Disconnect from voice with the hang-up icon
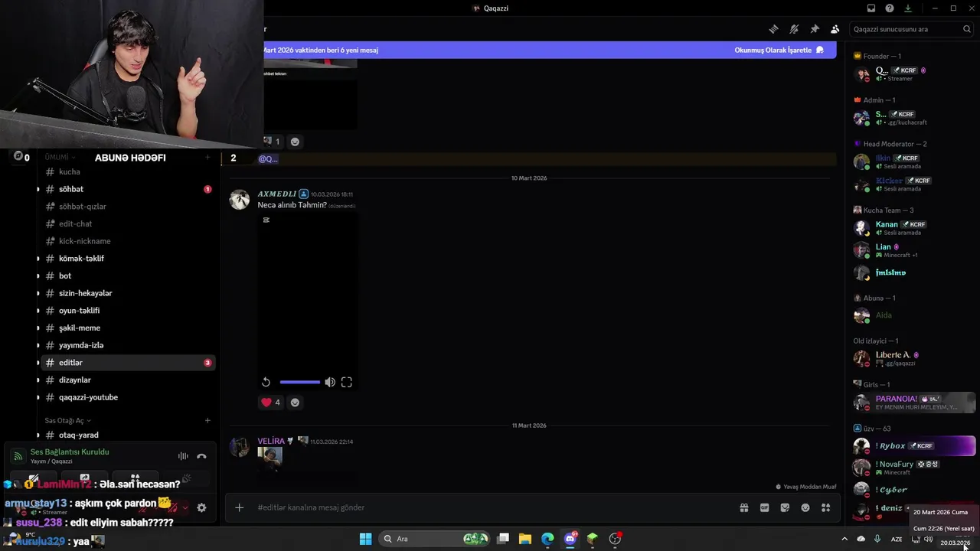The image size is (980, 551). point(201,456)
